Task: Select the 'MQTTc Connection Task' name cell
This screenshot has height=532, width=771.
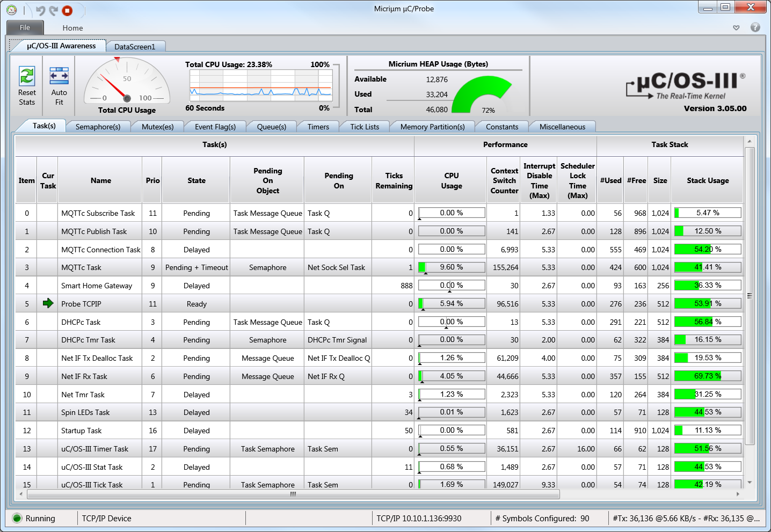Action: [x=100, y=250]
